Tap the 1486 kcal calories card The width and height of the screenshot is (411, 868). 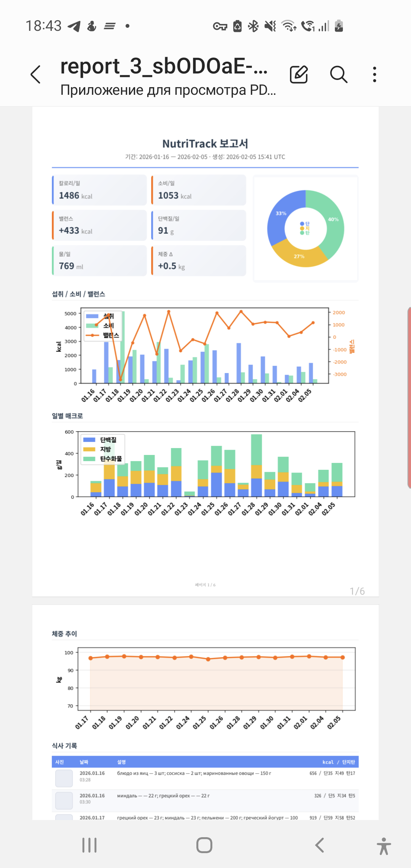pos(99,190)
